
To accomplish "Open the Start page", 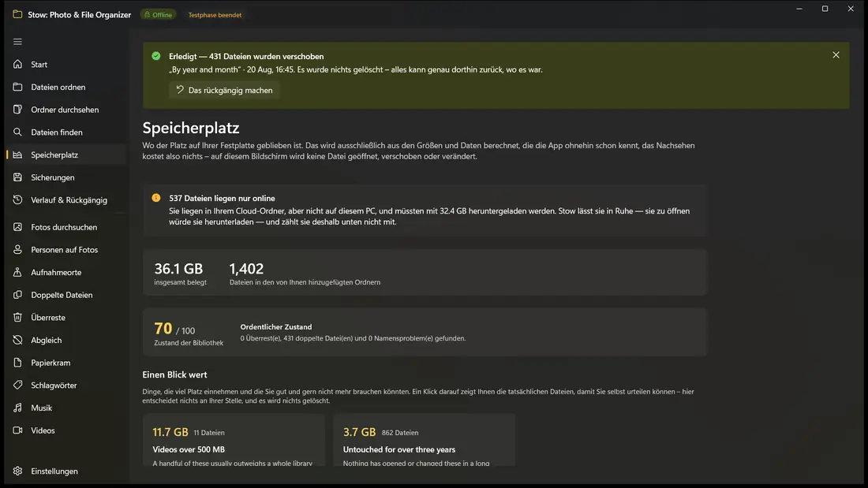I will tap(66, 64).
